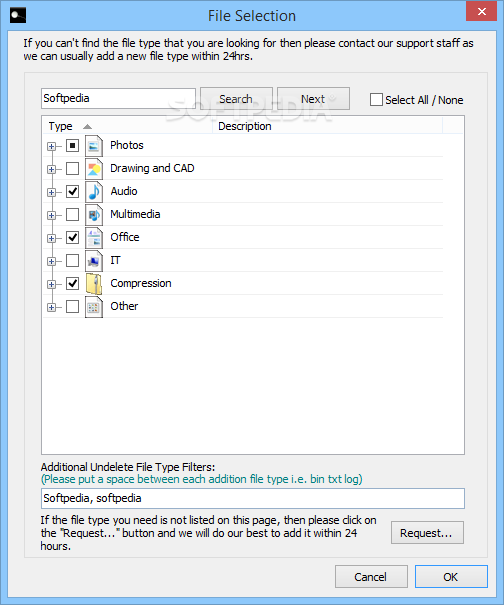Viewport: 504px width, 605px height.
Task: Check the Other checkbox
Action: pyautogui.click(x=73, y=307)
